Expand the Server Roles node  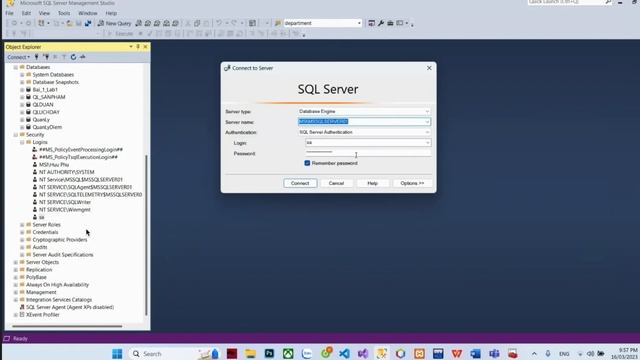(x=22, y=225)
